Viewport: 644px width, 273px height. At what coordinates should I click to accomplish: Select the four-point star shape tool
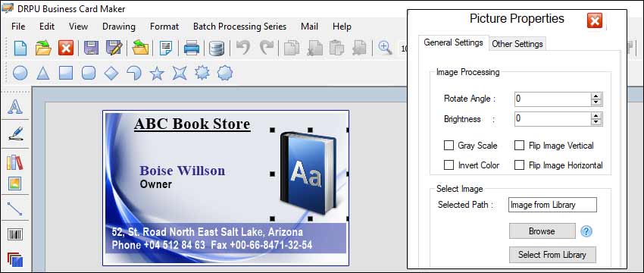coord(180,74)
